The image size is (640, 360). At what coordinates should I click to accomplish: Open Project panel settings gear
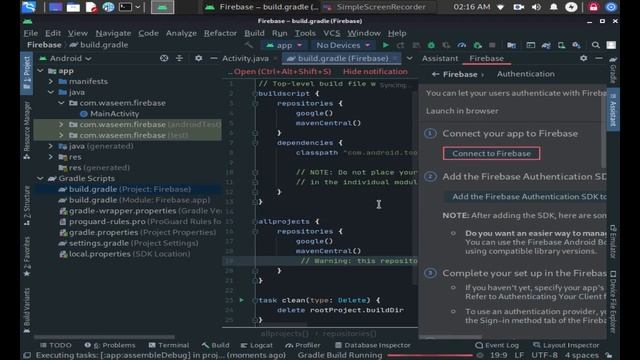[x=198, y=58]
